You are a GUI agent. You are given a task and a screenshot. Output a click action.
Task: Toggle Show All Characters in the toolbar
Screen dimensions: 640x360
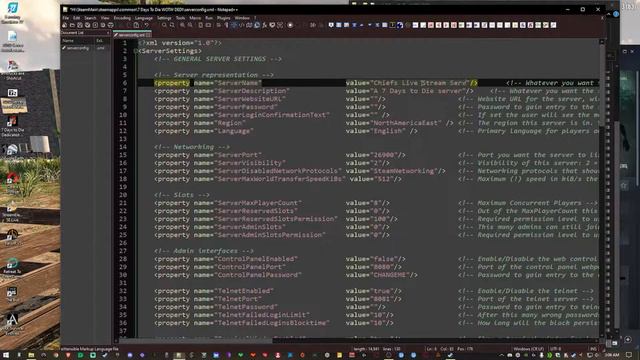click(x=227, y=25)
